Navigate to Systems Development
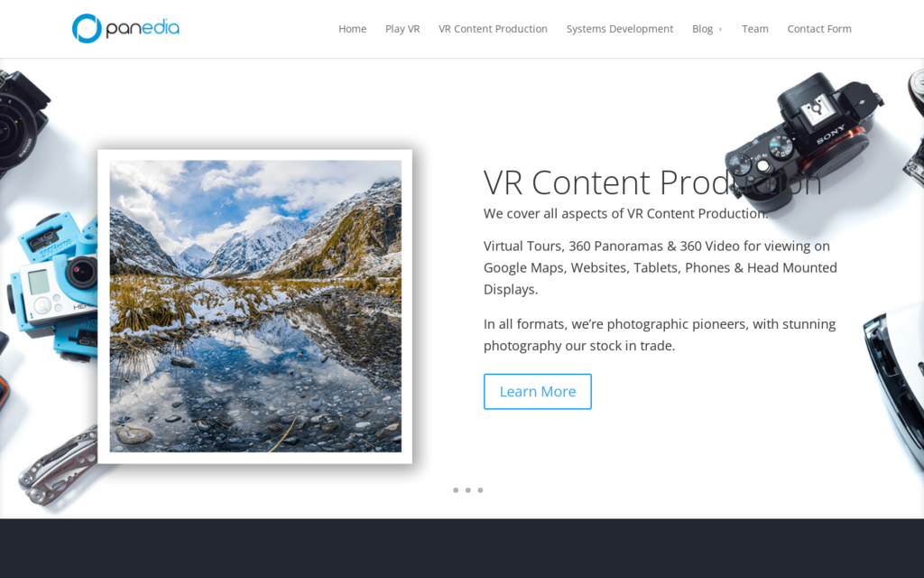Image resolution: width=924 pixels, height=578 pixels. click(619, 29)
